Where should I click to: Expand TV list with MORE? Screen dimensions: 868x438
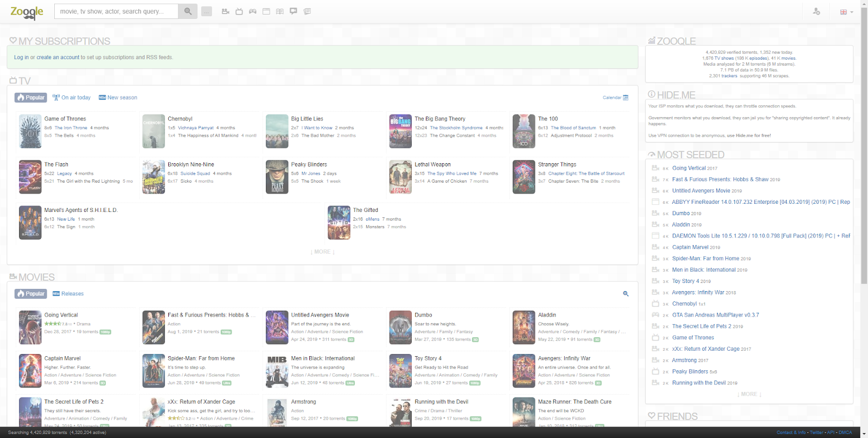coord(322,252)
